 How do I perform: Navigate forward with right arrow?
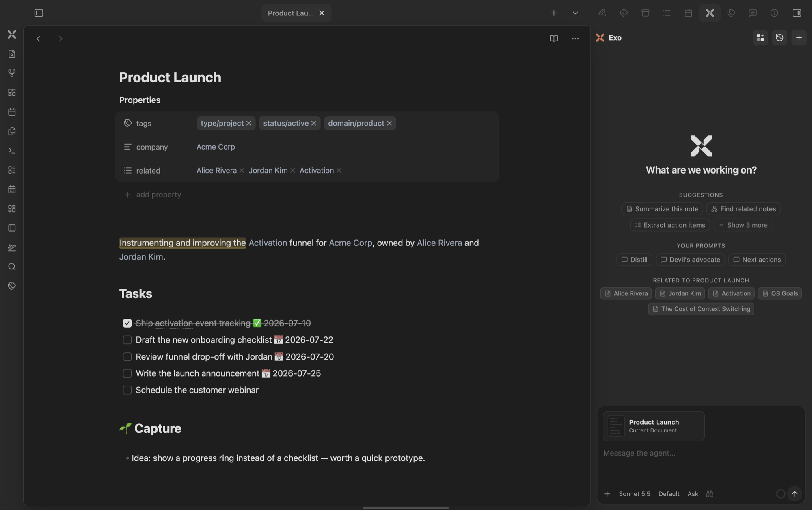[x=60, y=39]
